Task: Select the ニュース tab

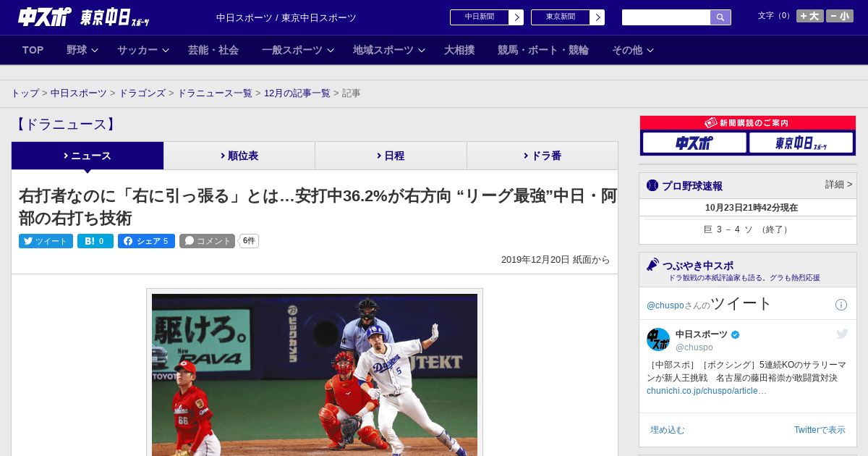Action: tap(88, 156)
